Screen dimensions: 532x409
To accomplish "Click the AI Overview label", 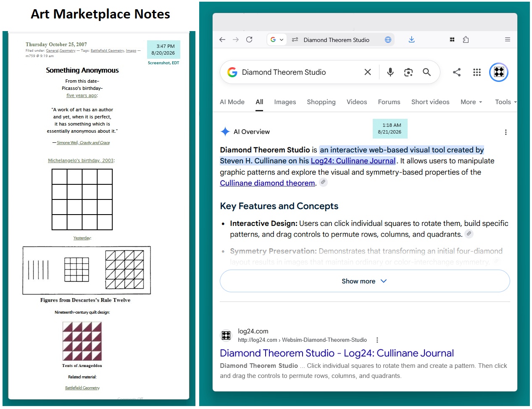I will pos(252,132).
